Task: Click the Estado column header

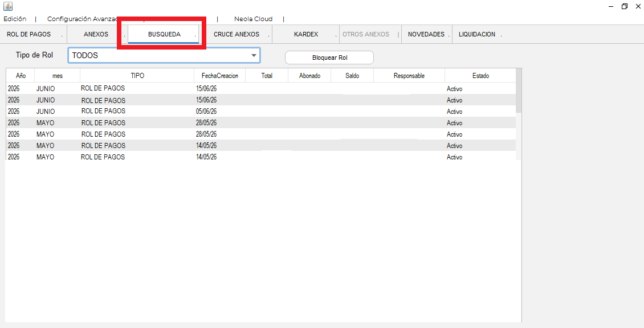Action: 480,76
